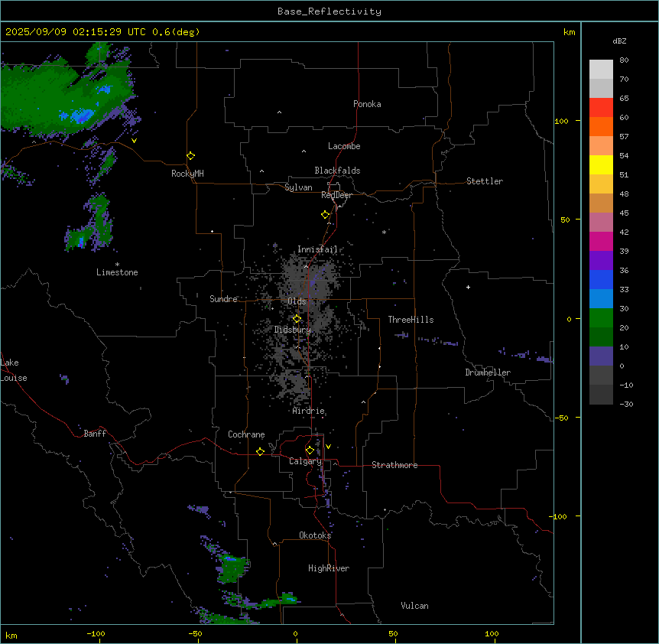This screenshot has height=644, width=659.
Task: Click the Vulcan label
Action: point(415,606)
